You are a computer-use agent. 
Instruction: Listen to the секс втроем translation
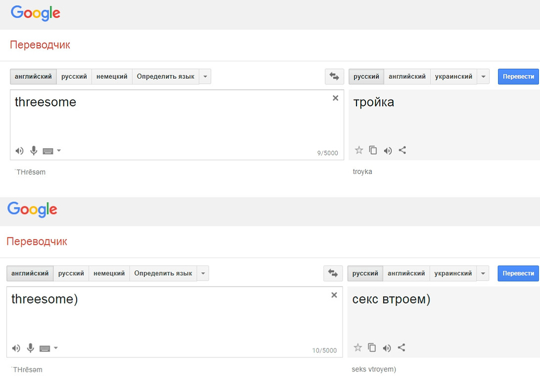[x=387, y=348]
